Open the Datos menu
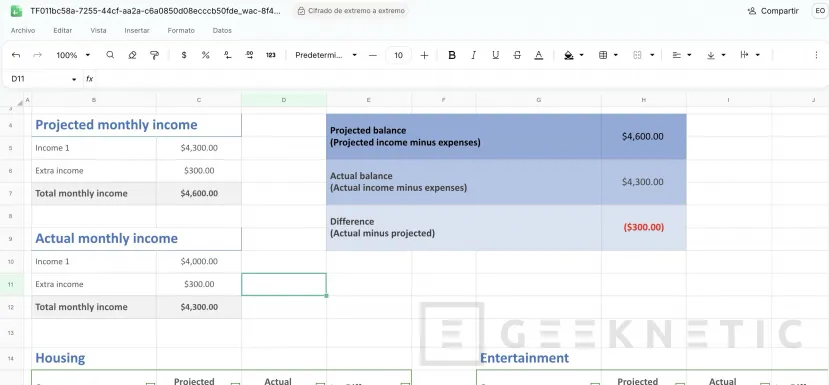 coord(222,31)
